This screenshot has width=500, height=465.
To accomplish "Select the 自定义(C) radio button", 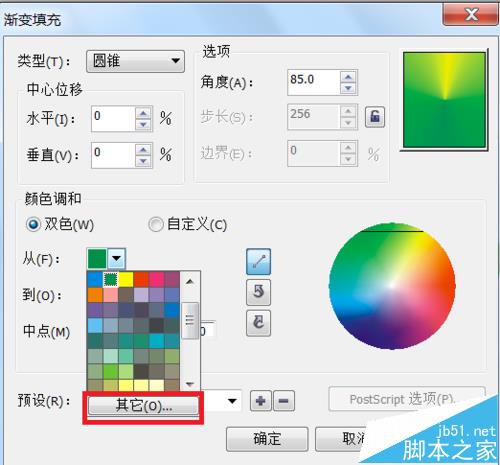I will (155, 224).
